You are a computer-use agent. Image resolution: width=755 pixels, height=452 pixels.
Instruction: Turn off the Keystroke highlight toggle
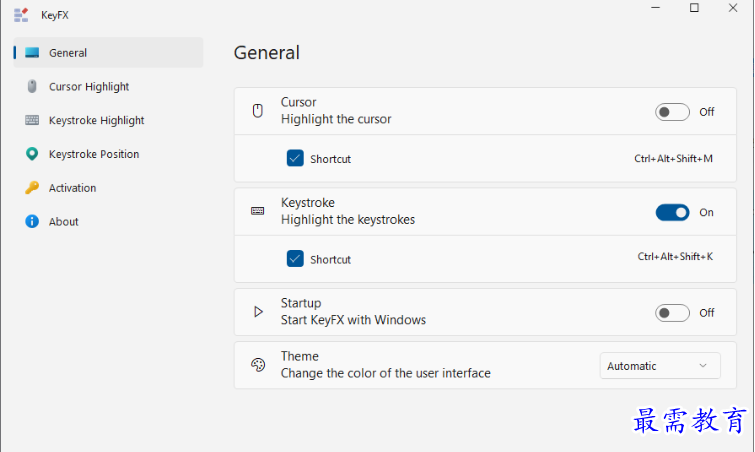672,212
